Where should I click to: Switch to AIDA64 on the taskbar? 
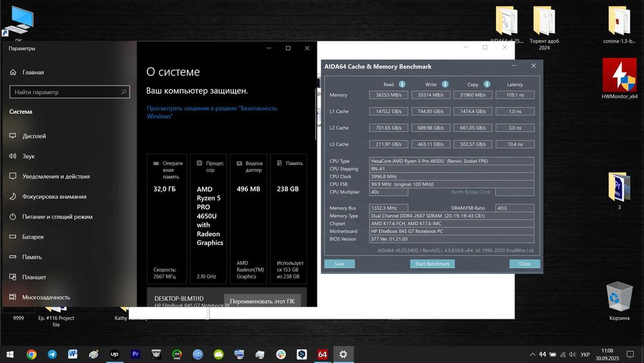[x=323, y=355]
